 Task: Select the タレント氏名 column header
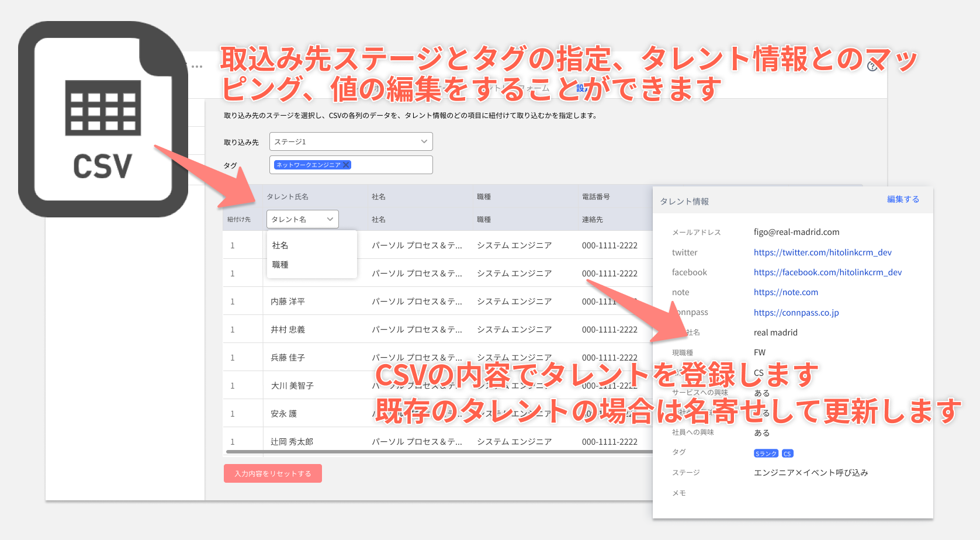click(x=288, y=196)
